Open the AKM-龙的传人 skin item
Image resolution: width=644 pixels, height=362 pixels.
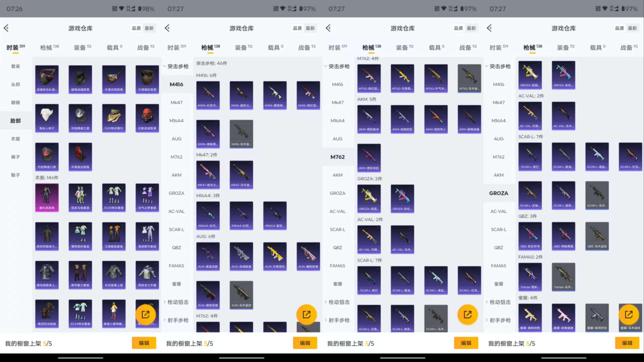click(x=436, y=119)
